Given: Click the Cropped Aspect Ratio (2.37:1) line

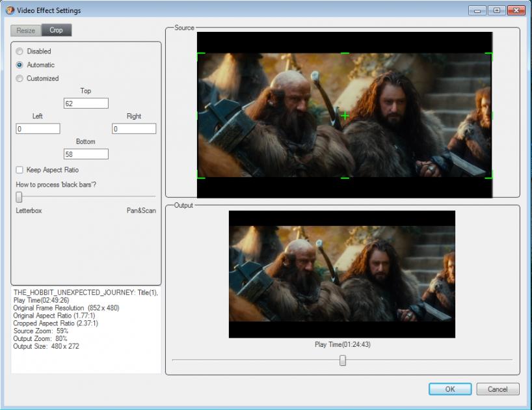Looking at the screenshot, I should pos(56,323).
